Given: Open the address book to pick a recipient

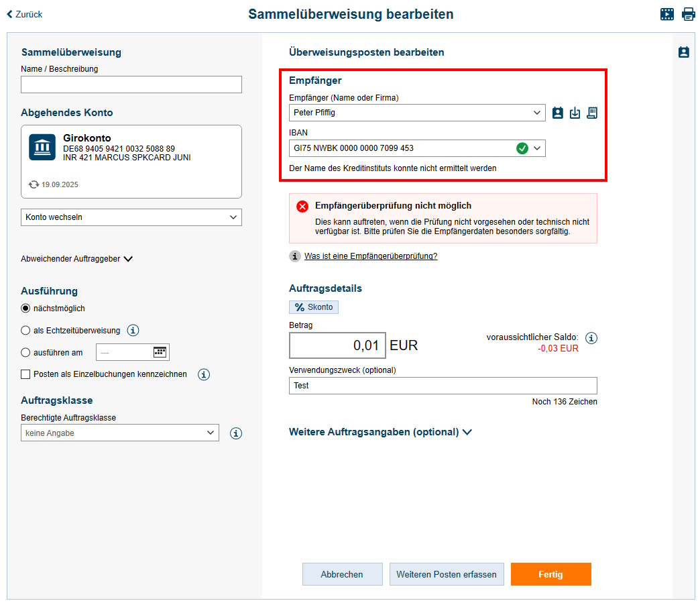Looking at the screenshot, I should pos(558,113).
